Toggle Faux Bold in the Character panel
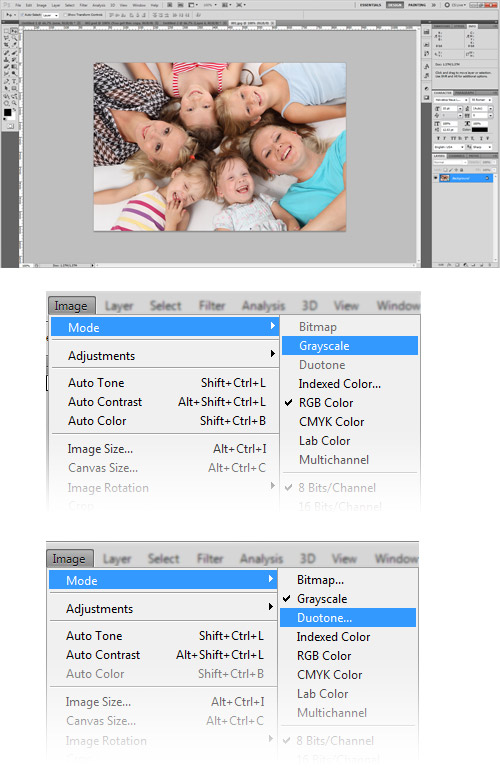This screenshot has width=500, height=782. point(438,138)
